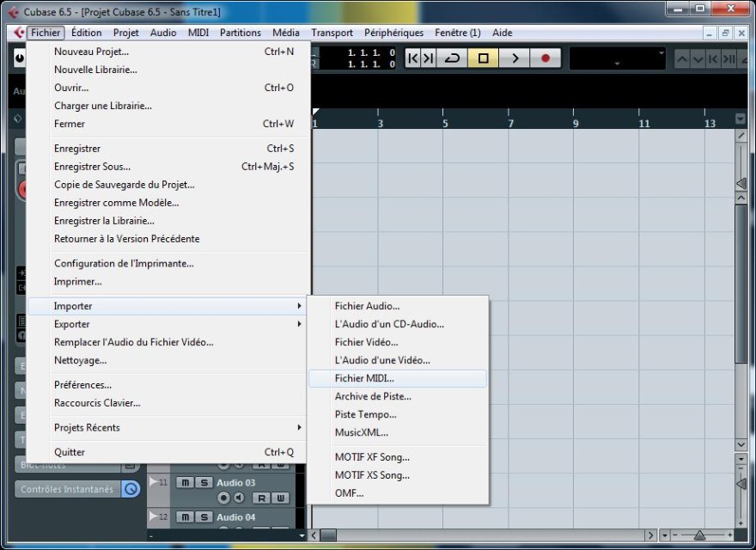Image resolution: width=756 pixels, height=550 pixels.
Task: Choose OMF... import option
Action: tap(398, 493)
